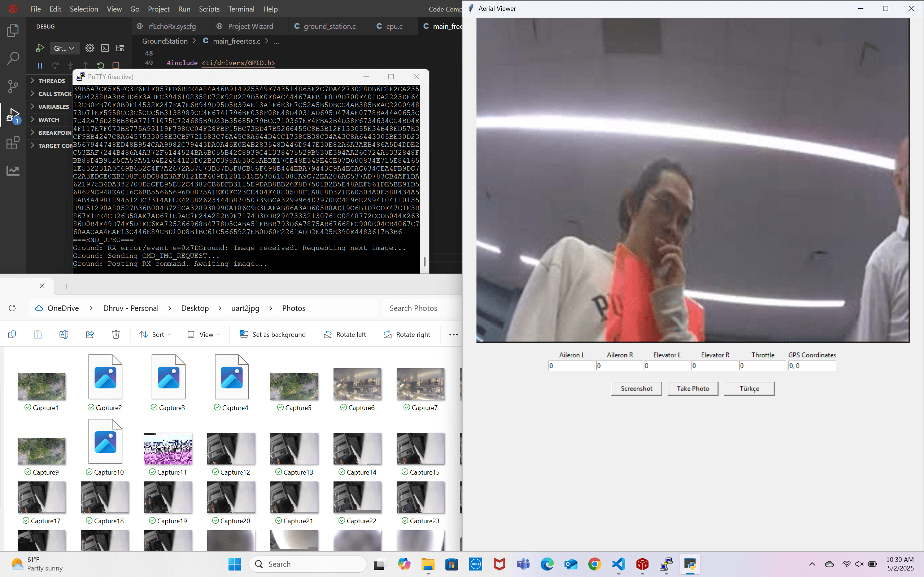Restart the debug session
924x577 pixels.
click(x=101, y=66)
